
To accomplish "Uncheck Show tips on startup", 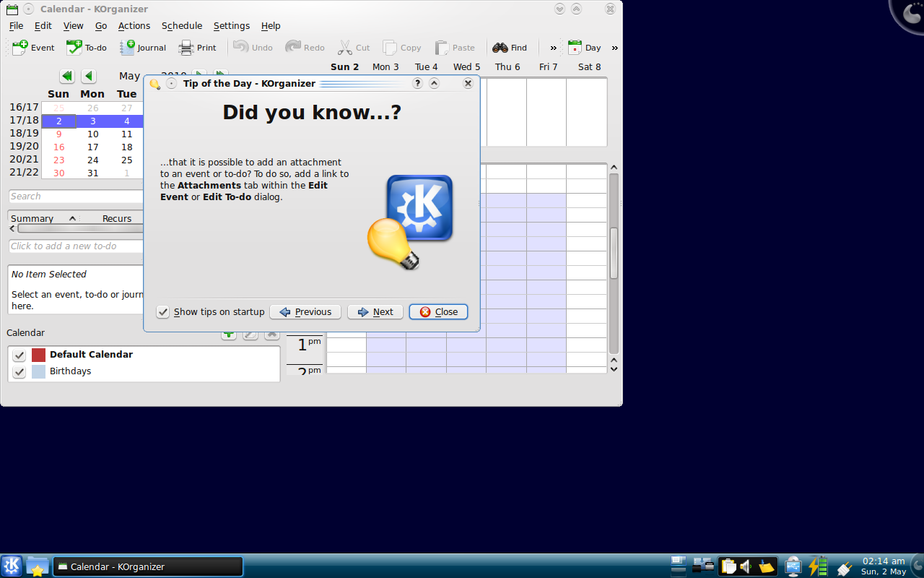I will coord(163,312).
